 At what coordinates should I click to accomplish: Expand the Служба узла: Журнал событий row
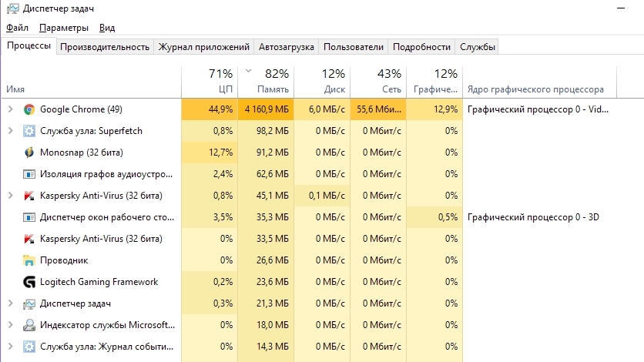pyautogui.click(x=10, y=347)
